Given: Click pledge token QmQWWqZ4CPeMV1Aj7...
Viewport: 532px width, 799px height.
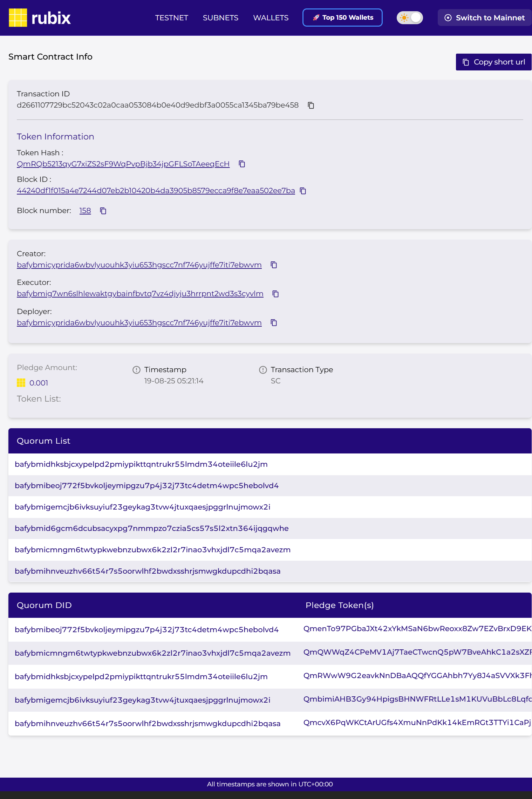Looking at the screenshot, I should coord(417,652).
